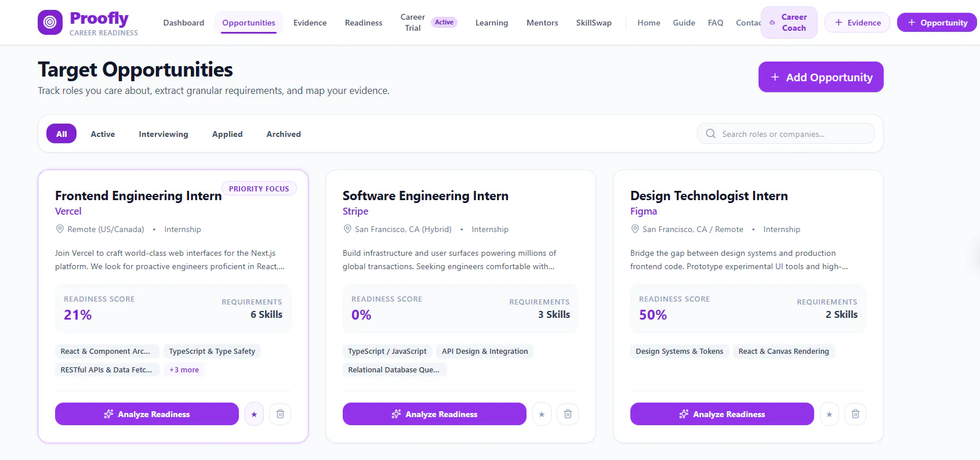Delete the Stripe opportunity with trash icon
980x460 pixels.
[568, 414]
